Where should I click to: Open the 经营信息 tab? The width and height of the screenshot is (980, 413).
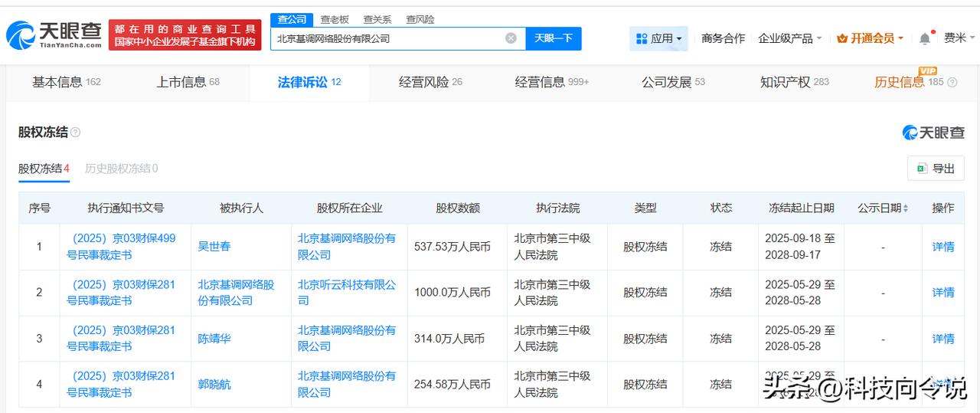pyautogui.click(x=552, y=82)
